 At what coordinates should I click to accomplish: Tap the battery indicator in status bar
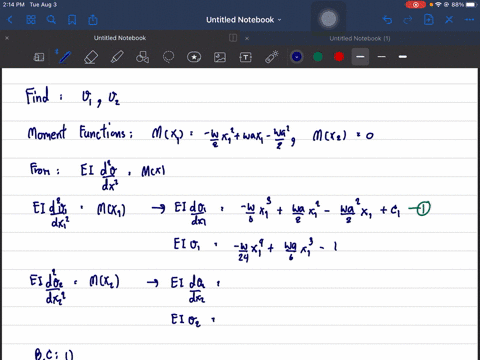(471, 5)
